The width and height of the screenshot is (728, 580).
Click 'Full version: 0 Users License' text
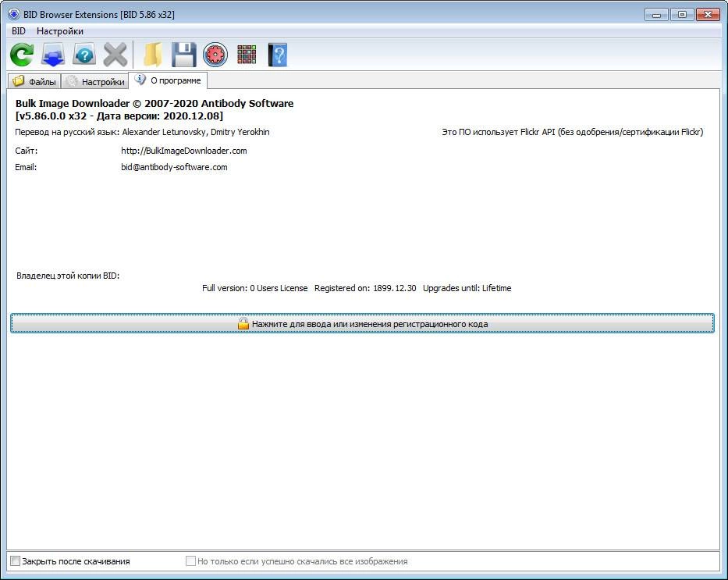[255, 288]
